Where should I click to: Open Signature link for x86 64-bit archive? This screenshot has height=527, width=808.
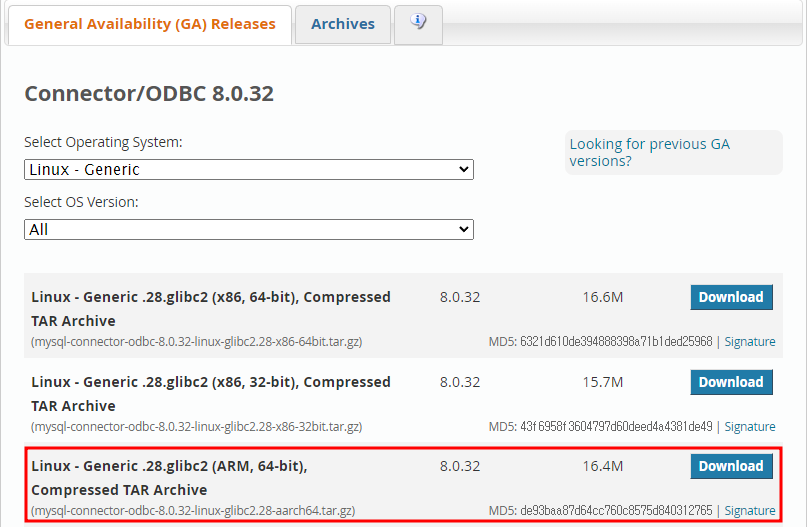750,342
